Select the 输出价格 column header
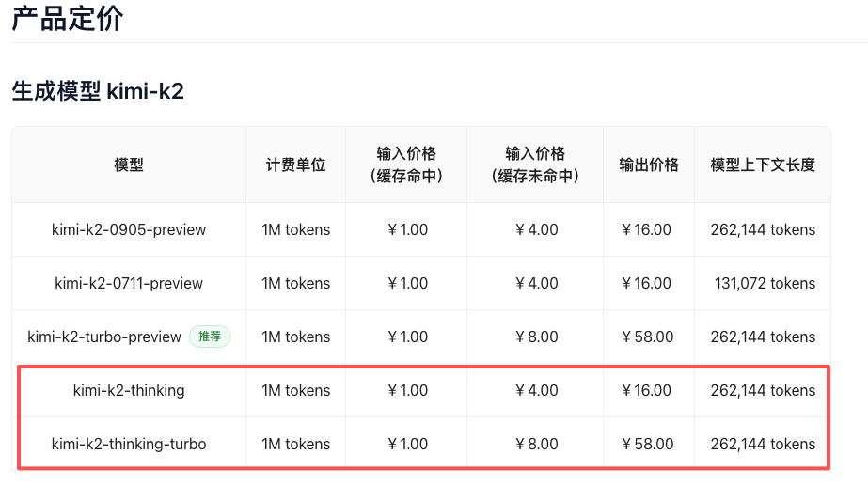Screen dimensions: 868x486 tap(649, 165)
